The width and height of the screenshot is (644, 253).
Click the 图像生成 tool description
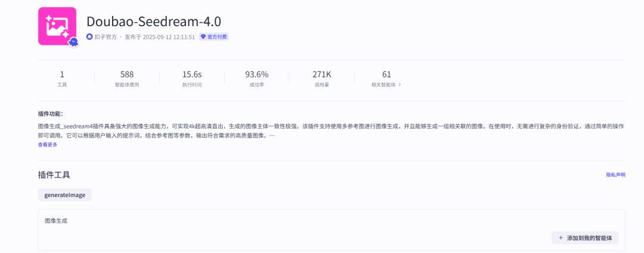coord(56,221)
